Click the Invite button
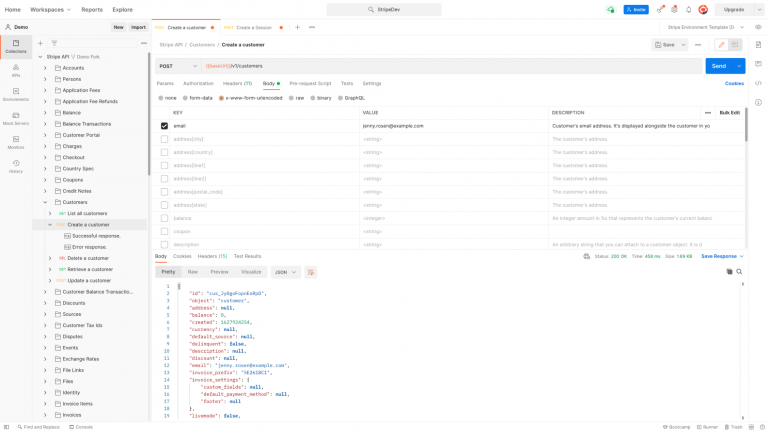 [x=636, y=9]
